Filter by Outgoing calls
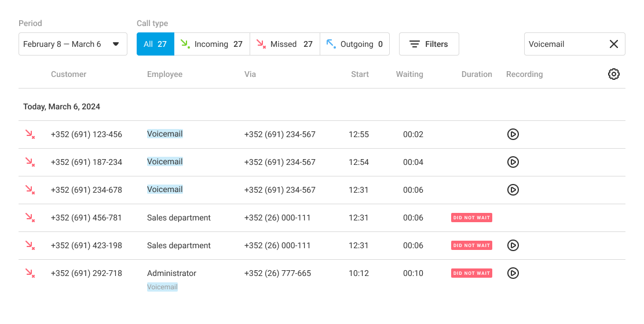 [x=354, y=44]
